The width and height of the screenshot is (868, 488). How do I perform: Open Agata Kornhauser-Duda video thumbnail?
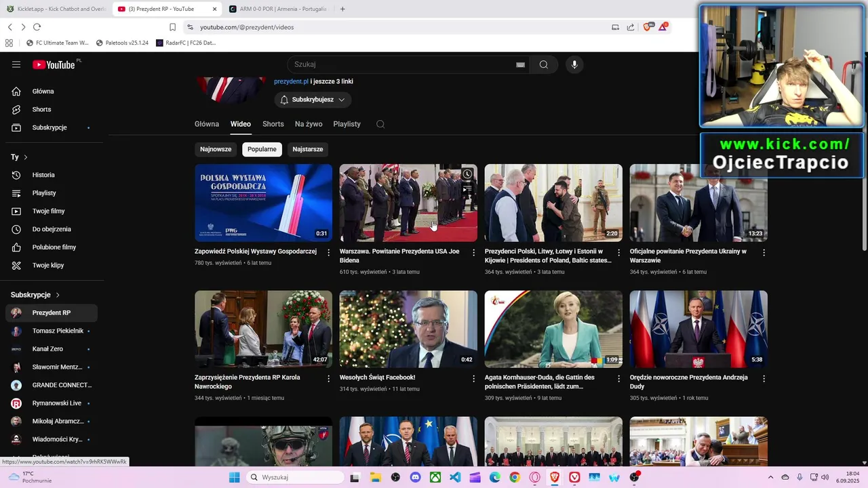[553, 329]
